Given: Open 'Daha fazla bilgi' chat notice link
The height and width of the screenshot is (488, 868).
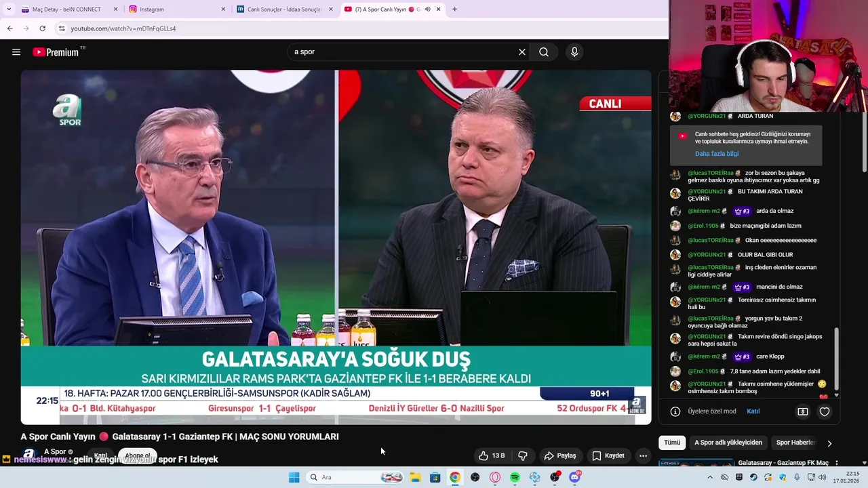Looking at the screenshot, I should pos(717,154).
